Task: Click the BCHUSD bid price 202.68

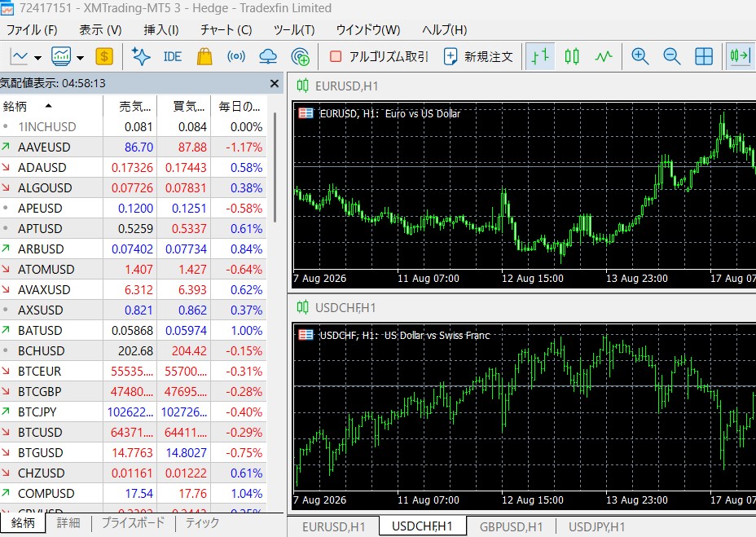Action: 135,350
